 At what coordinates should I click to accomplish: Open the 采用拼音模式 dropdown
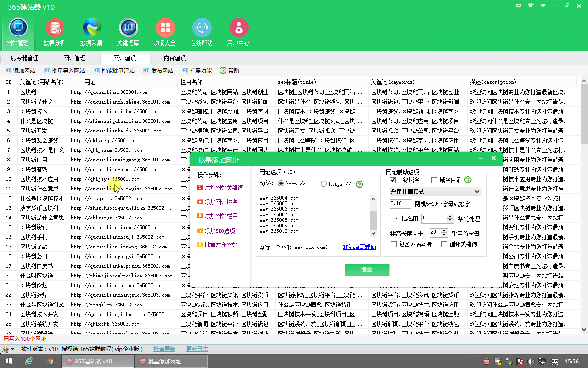tap(435, 191)
